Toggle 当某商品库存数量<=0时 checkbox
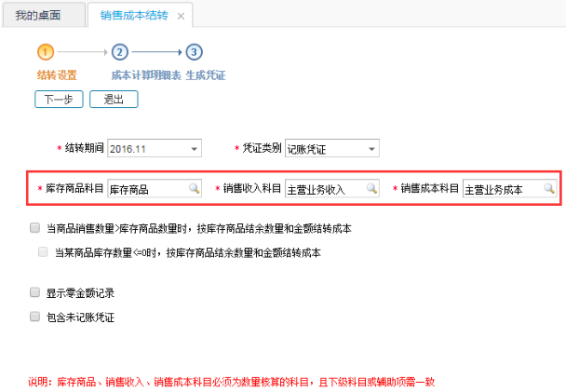The height and width of the screenshot is (392, 579). [43, 251]
